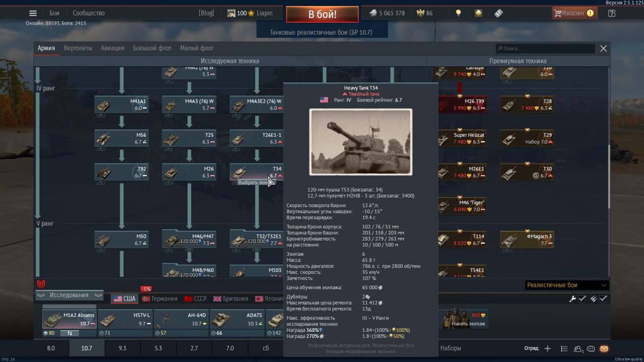
Task: Switch to the Большой флот tab
Action: click(x=152, y=48)
